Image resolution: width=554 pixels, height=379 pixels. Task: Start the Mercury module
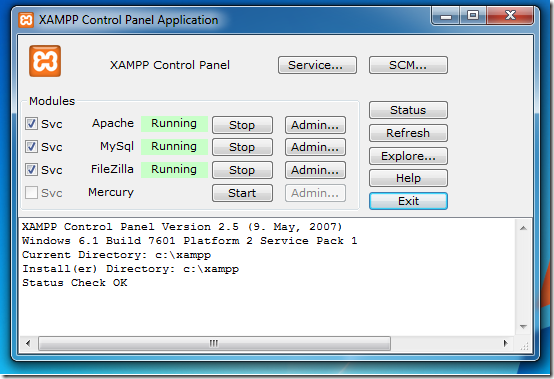(x=242, y=193)
